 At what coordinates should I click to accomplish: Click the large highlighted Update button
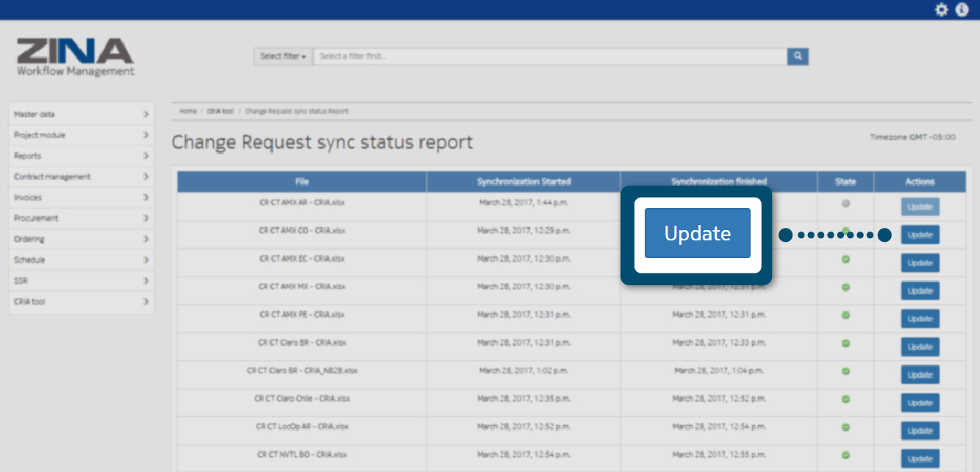pyautogui.click(x=697, y=233)
